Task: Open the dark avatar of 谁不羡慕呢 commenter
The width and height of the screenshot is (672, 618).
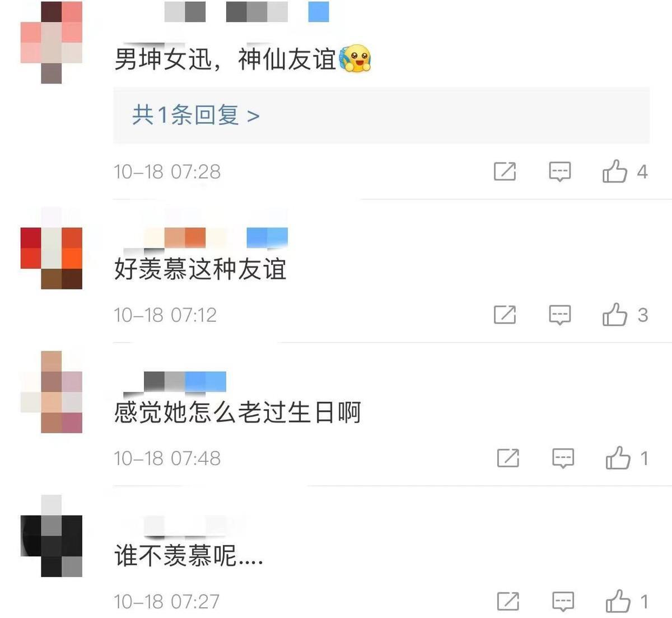Action: pyautogui.click(x=52, y=536)
